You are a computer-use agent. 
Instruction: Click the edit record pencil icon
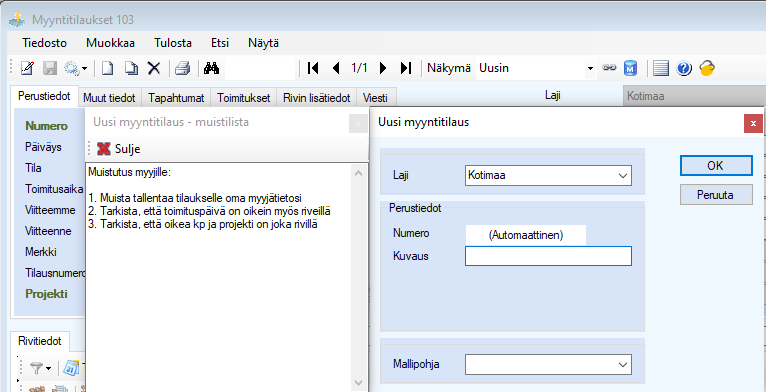pyautogui.click(x=27, y=68)
